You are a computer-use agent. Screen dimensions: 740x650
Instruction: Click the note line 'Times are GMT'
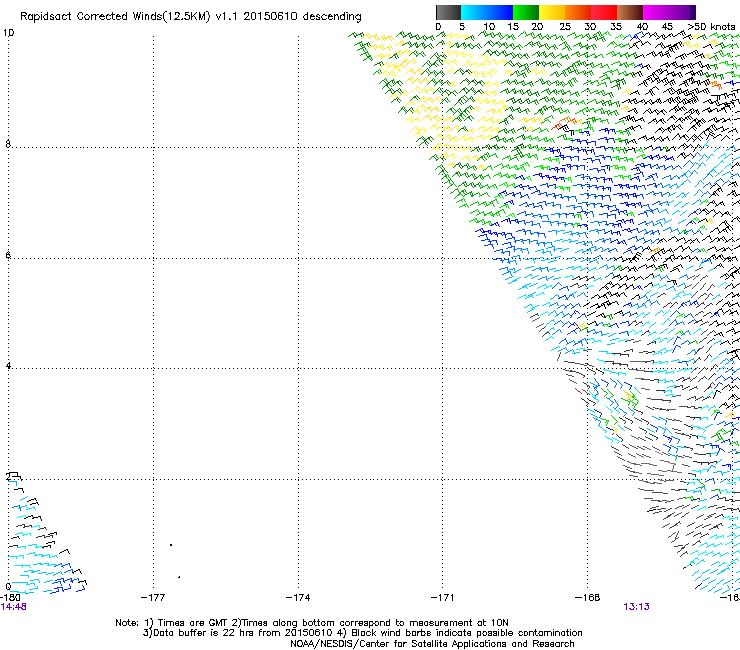(311, 623)
